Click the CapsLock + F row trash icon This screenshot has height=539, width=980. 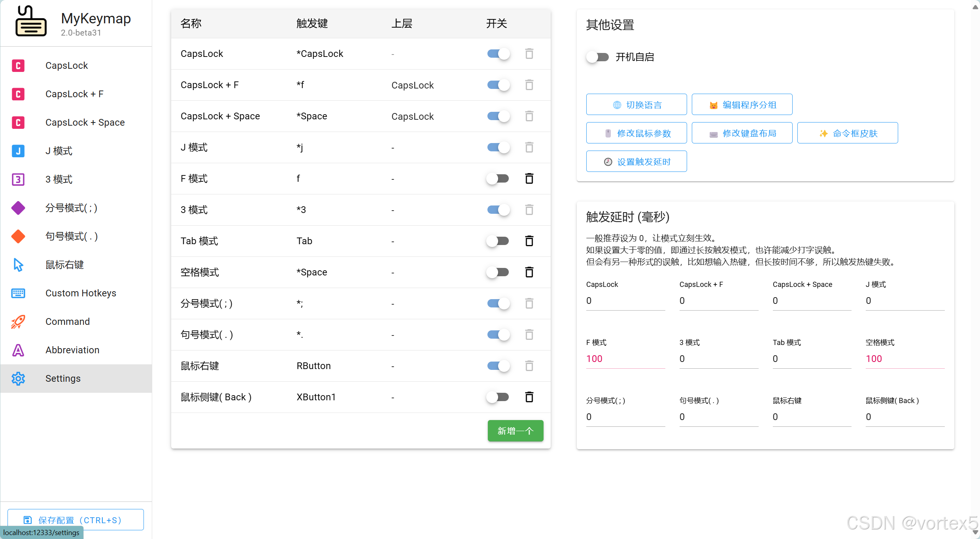529,85
